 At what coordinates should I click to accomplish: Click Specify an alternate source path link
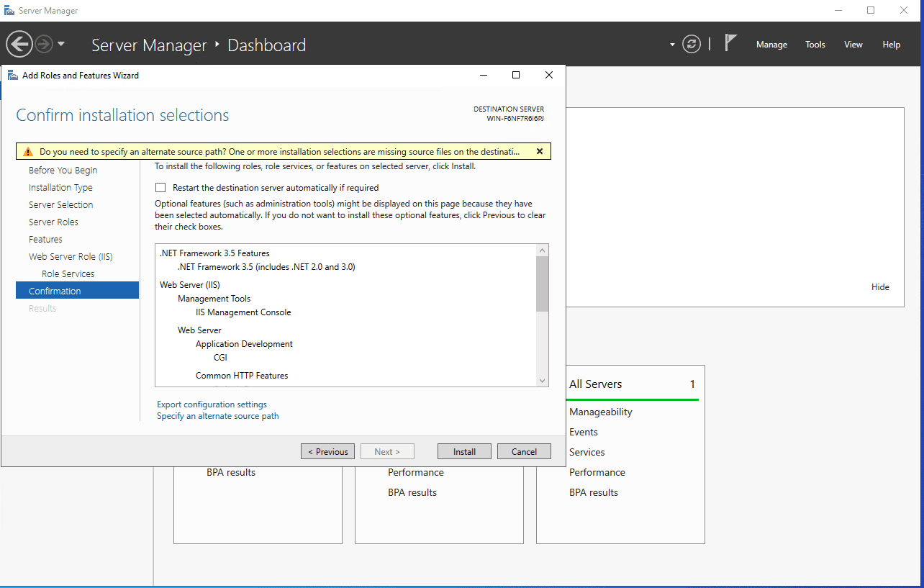pyautogui.click(x=217, y=416)
